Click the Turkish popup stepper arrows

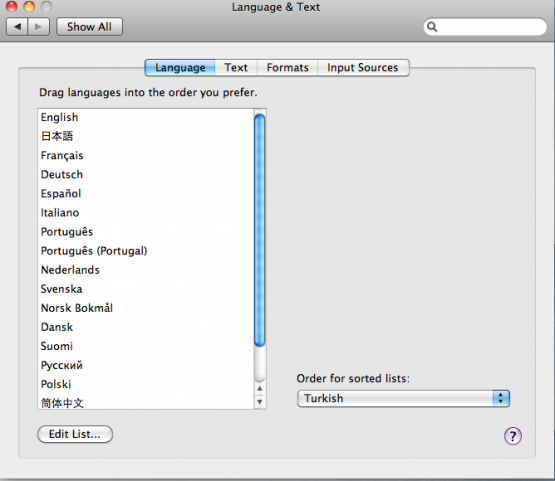pos(501,399)
